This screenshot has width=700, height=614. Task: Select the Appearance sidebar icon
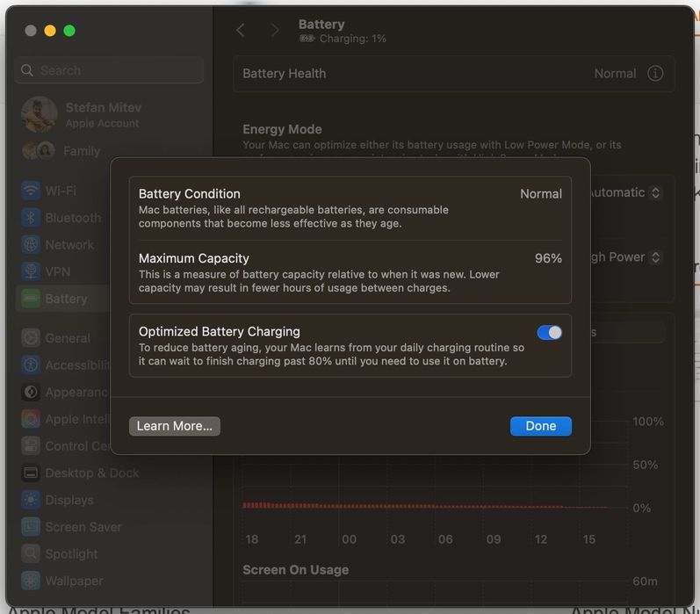tap(31, 392)
